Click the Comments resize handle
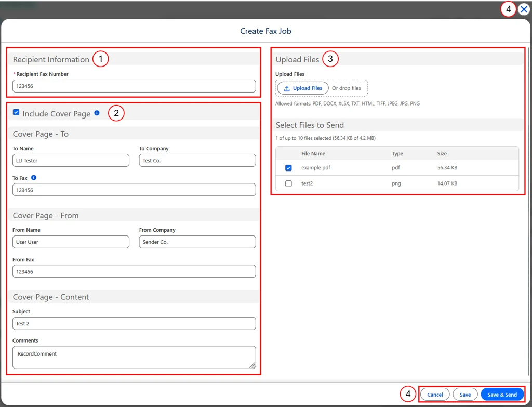 point(252,365)
